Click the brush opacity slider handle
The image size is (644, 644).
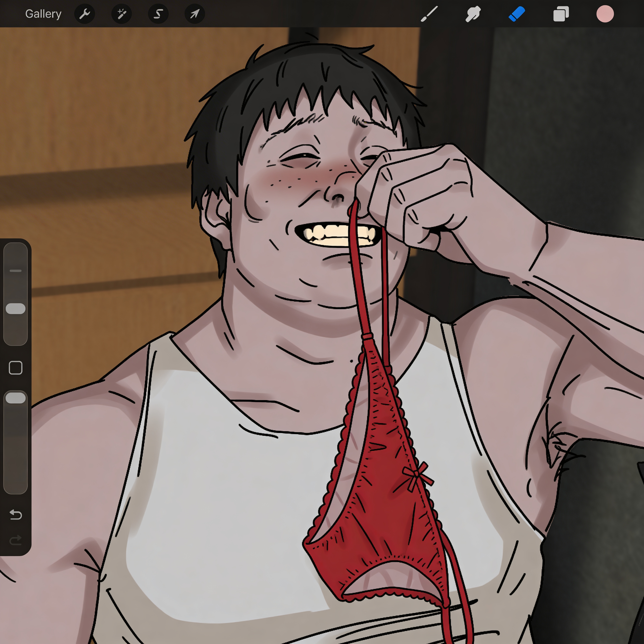click(16, 398)
